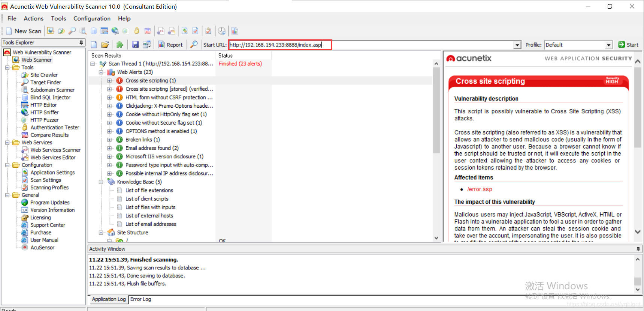This screenshot has width=644, height=311.
Task: Click the new blank scan page icon
Action: pyautogui.click(x=94, y=45)
